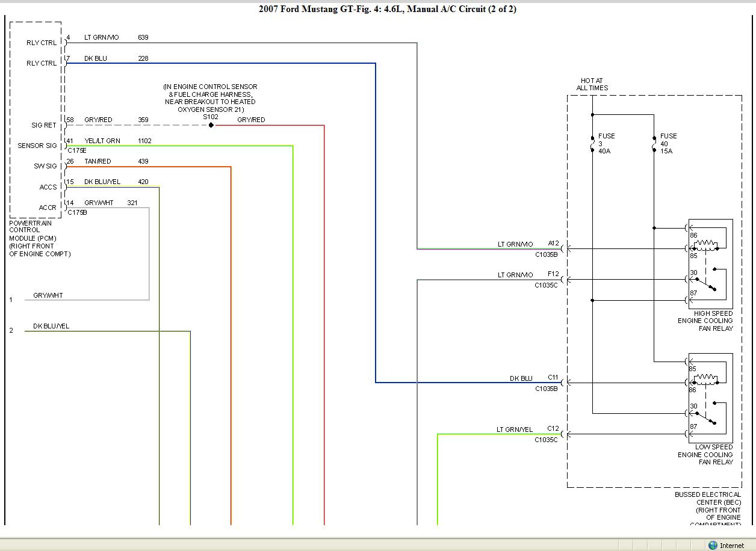The width and height of the screenshot is (756, 551).
Task: Click the GRY/RED label right of S102
Action: [251, 120]
